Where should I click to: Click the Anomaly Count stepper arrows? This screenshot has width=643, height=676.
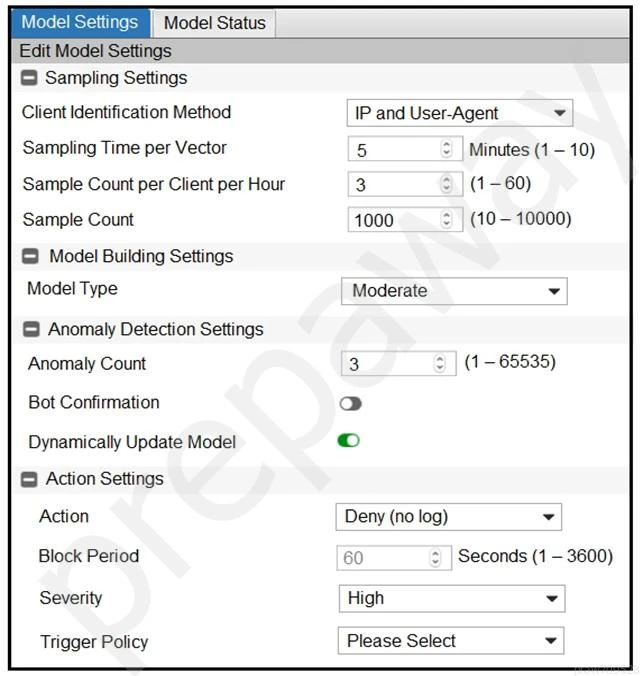click(x=439, y=365)
